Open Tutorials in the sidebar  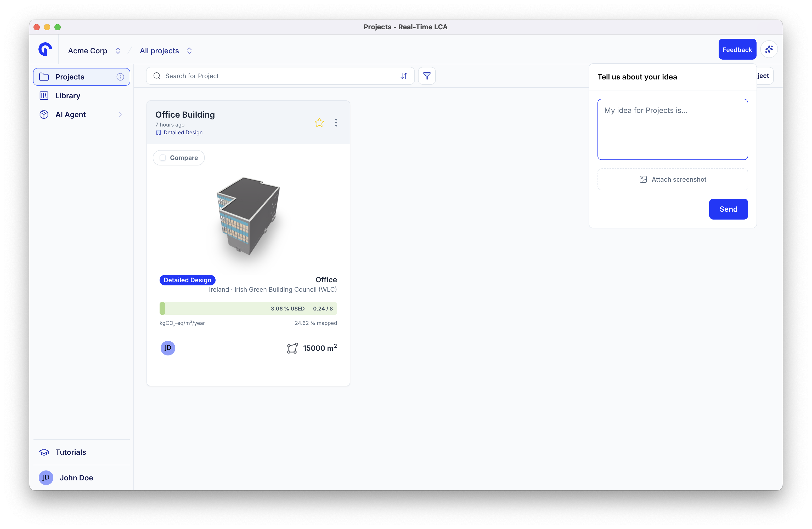coord(82,452)
